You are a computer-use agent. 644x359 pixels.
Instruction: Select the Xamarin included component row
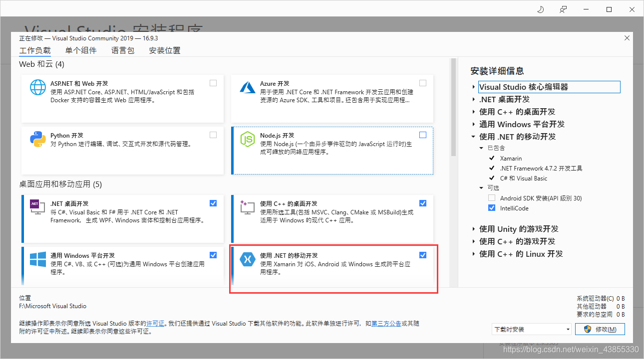point(511,158)
